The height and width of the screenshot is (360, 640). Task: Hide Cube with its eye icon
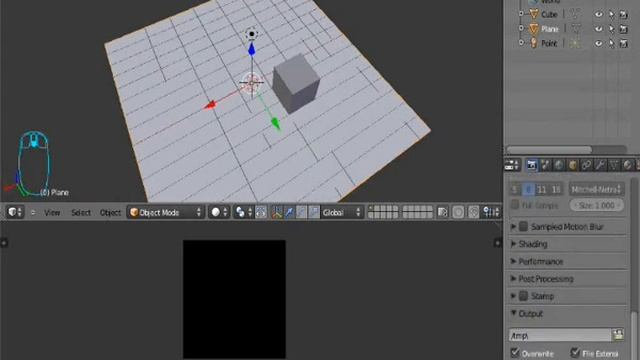(x=598, y=14)
